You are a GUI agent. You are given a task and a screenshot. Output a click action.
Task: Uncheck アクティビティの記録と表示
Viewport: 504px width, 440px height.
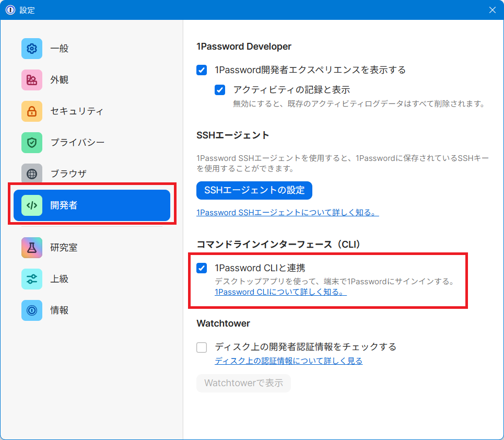220,90
